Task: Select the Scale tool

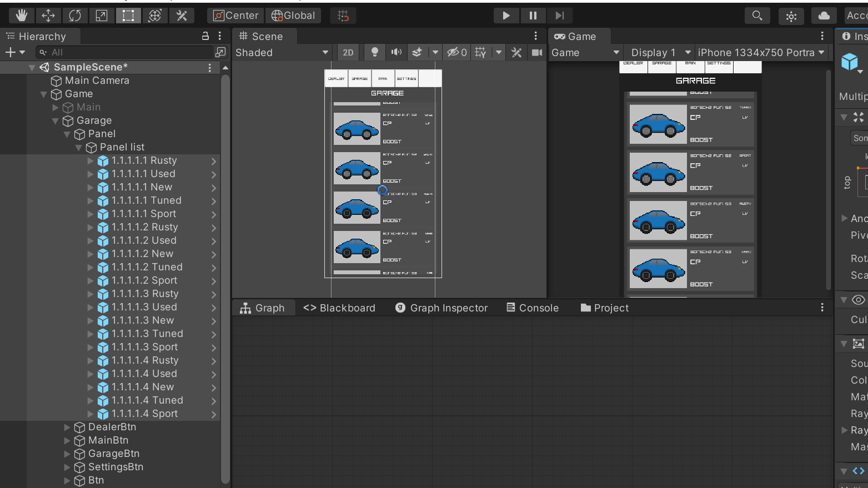Action: tap(102, 16)
